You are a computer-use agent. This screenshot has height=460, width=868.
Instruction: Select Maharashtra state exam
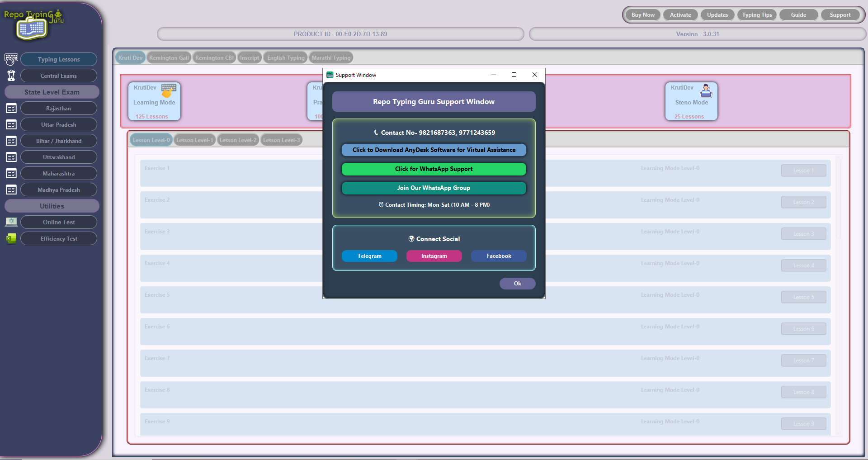(59, 174)
